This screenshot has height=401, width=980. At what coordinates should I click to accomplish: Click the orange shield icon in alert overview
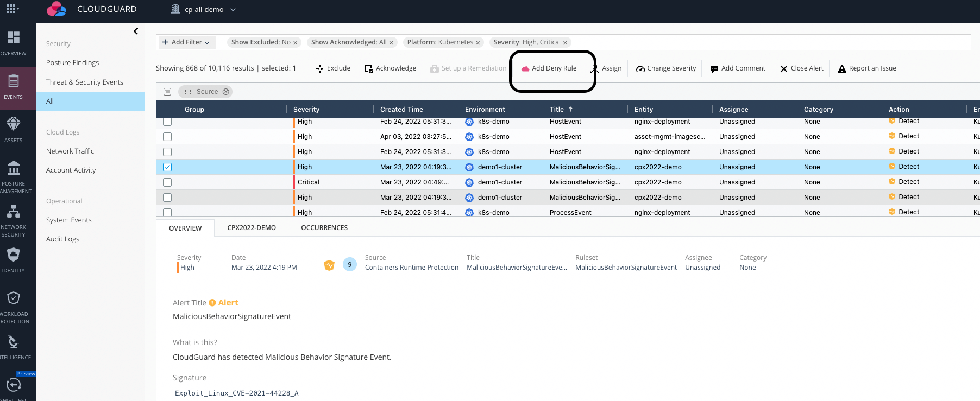point(329,265)
